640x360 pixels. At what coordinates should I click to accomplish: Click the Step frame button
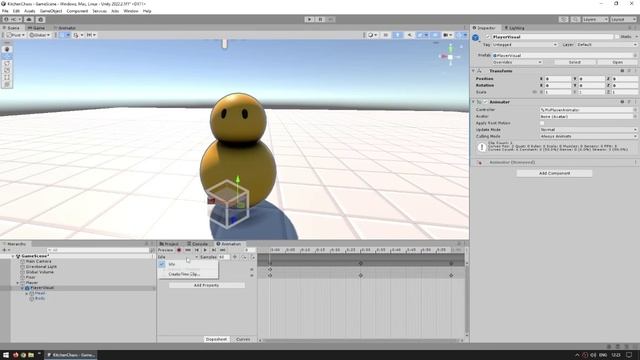pos(331,19)
